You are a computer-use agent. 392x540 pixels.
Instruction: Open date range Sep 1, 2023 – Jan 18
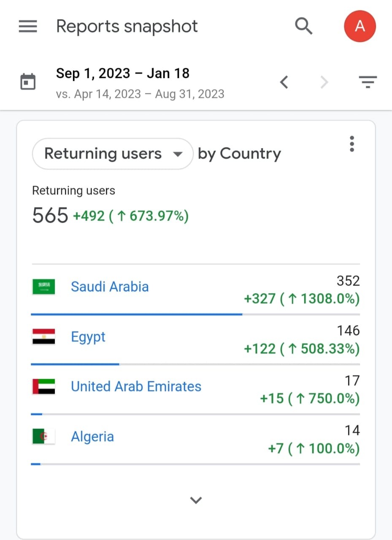(123, 73)
